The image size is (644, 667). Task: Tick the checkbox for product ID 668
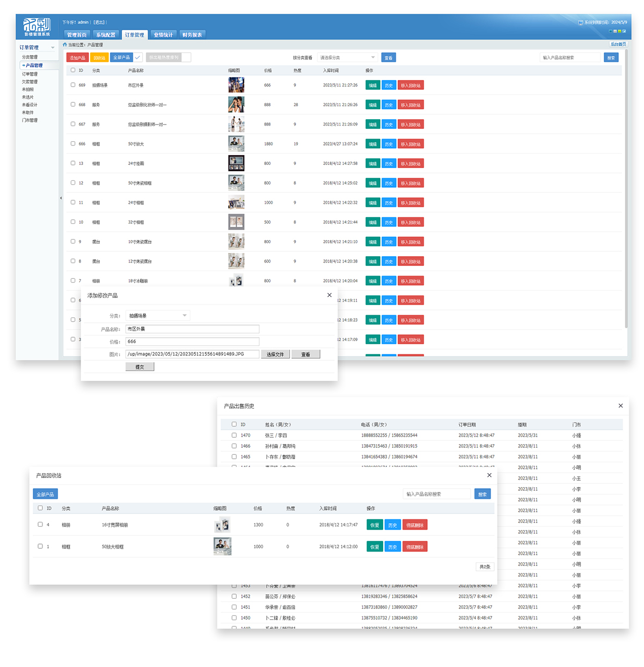(73, 105)
